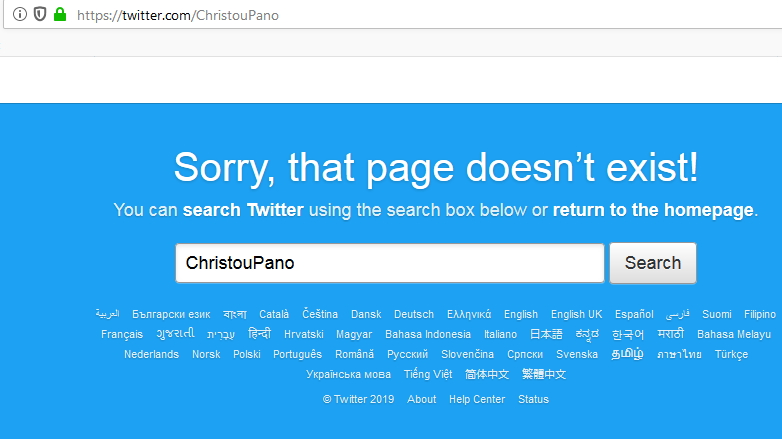Click the green secure padlock icon
Screen dimensions: 782x439
[59, 15]
